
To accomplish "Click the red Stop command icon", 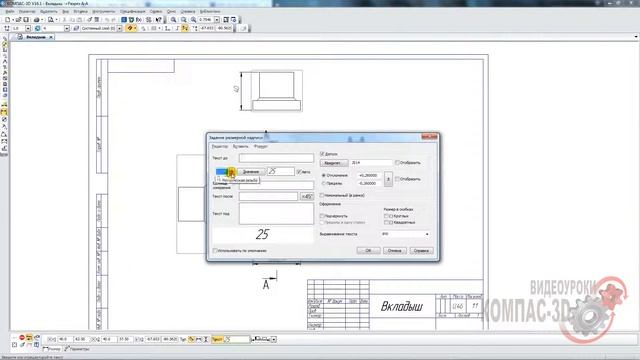I will pyautogui.click(x=22, y=338).
